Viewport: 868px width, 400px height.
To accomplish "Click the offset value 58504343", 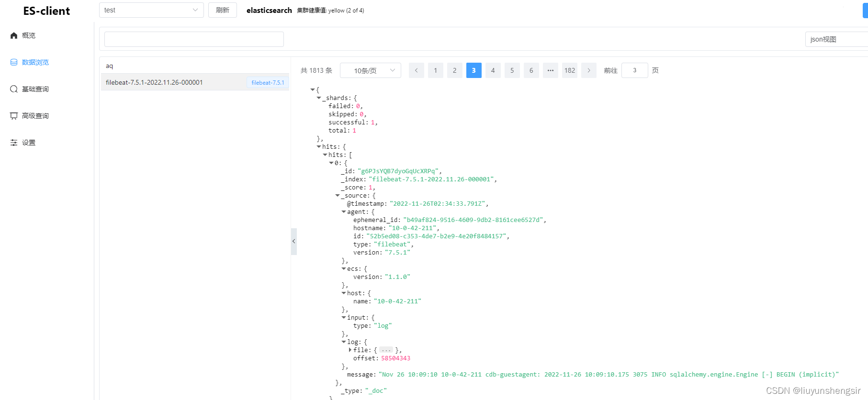I will tap(395, 358).
